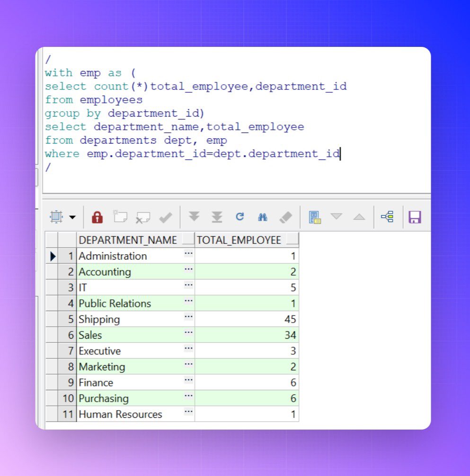Select row number 11 in the grid

coord(67,414)
